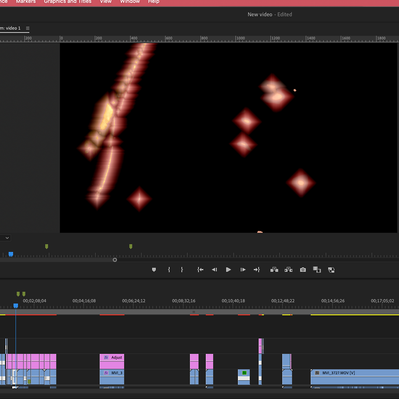Select the MVI_3 clip under the Adjust clip
The width and height of the screenshot is (399, 399).
pyautogui.click(x=112, y=377)
